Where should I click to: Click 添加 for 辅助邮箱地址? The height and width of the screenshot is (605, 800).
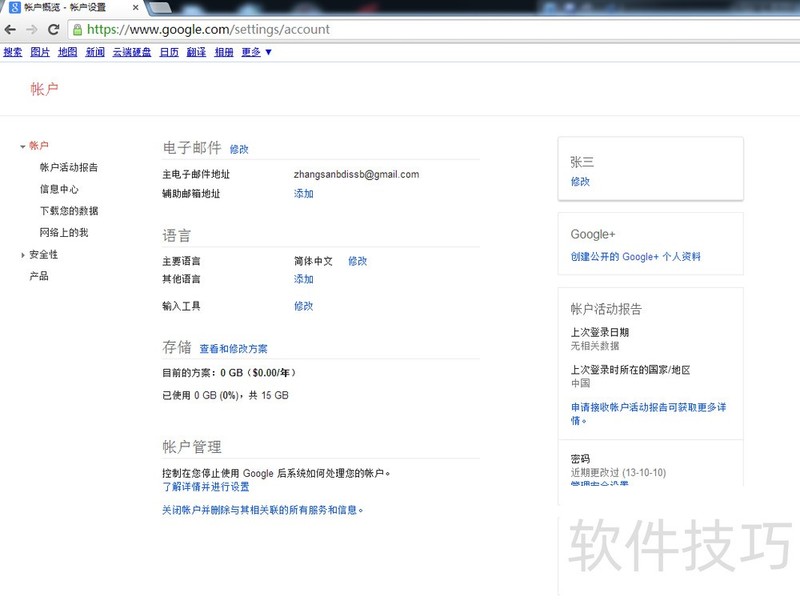(x=303, y=194)
